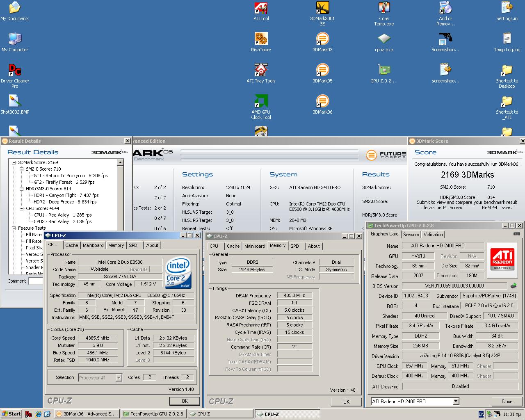
Task: Switch to 3DMark06 taskbar button
Action: (87, 414)
